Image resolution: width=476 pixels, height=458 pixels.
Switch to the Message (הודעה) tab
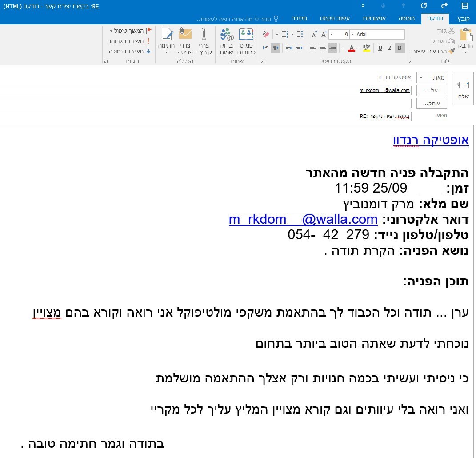(435, 19)
